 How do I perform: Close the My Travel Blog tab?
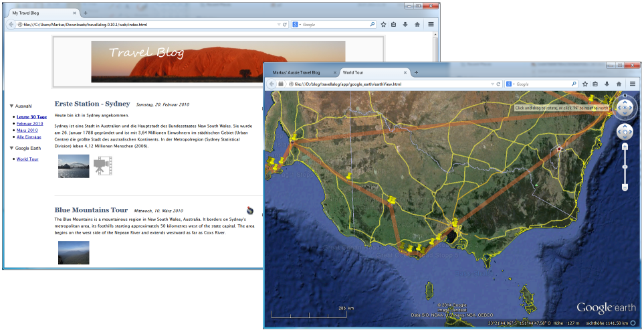point(74,13)
